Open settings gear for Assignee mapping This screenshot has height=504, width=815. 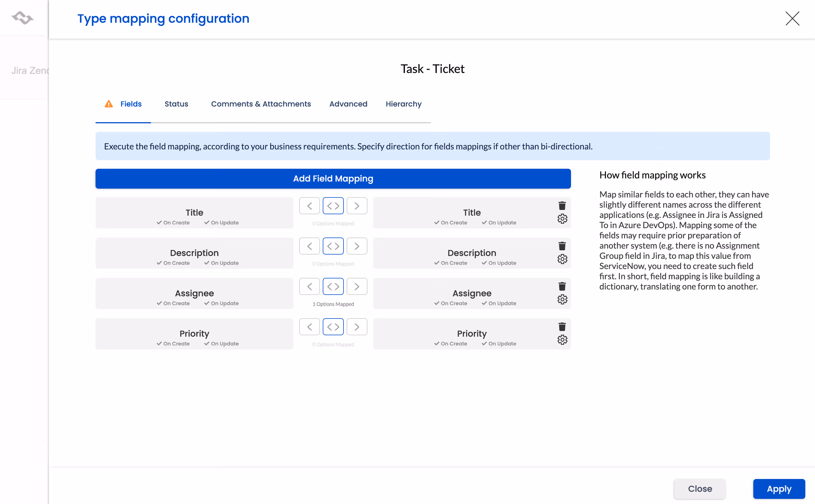[562, 300]
